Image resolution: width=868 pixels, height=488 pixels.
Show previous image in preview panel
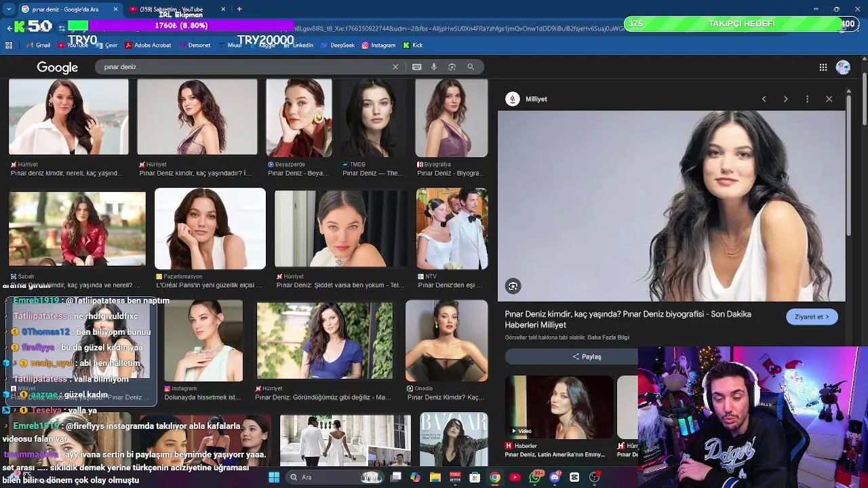tap(764, 99)
